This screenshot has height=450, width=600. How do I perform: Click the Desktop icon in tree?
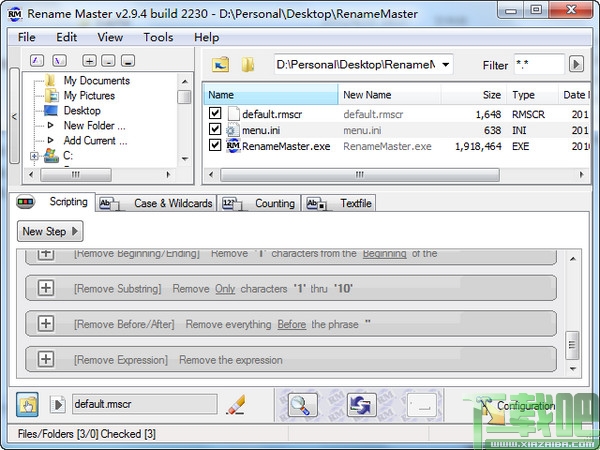pos(51,111)
